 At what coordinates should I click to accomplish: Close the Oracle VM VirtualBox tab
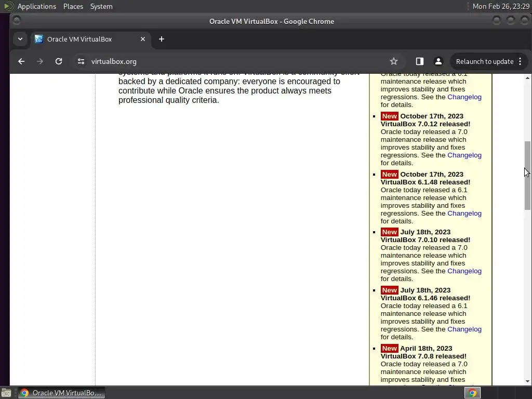143,39
